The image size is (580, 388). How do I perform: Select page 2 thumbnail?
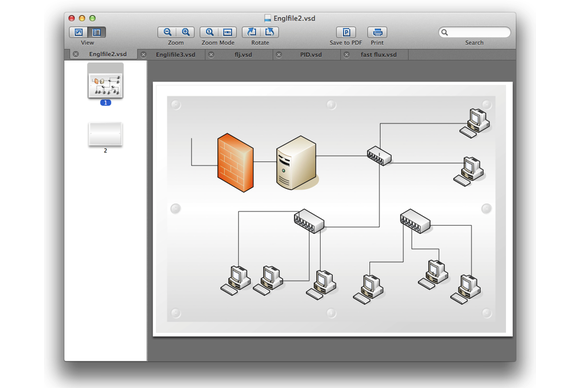(105, 135)
